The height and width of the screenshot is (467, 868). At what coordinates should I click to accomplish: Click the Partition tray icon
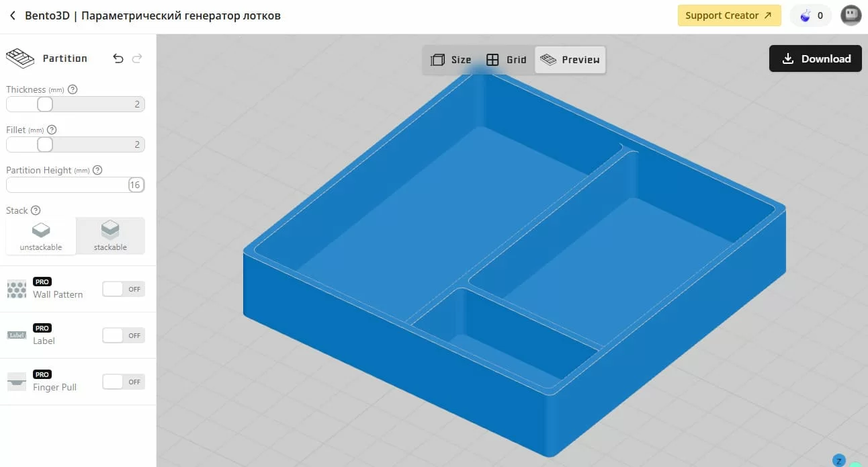(20, 58)
